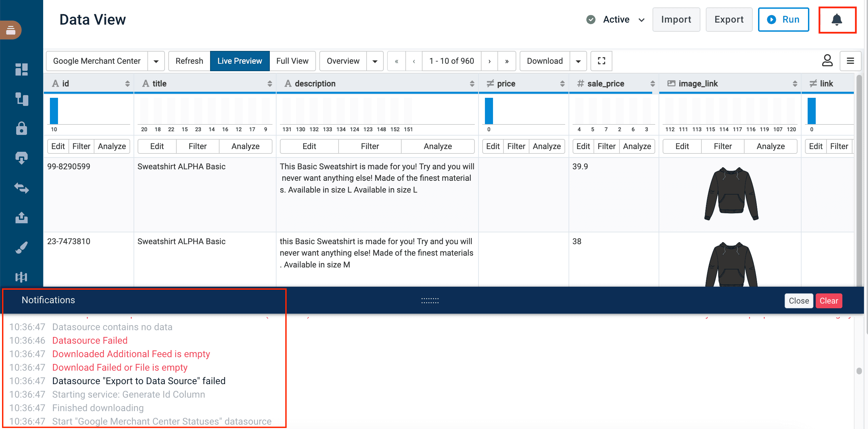Click the swap arrows icon in sidebar
The height and width of the screenshot is (429, 868).
21,188
